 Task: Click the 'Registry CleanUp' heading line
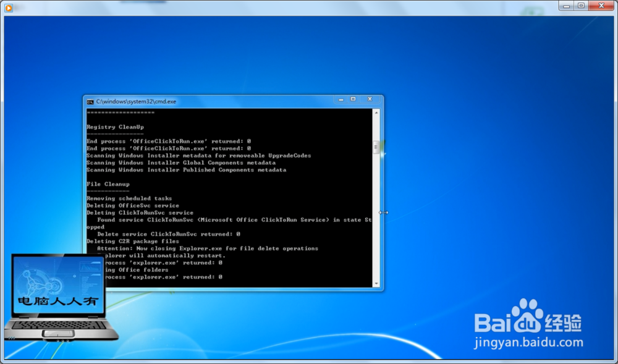[x=115, y=127]
